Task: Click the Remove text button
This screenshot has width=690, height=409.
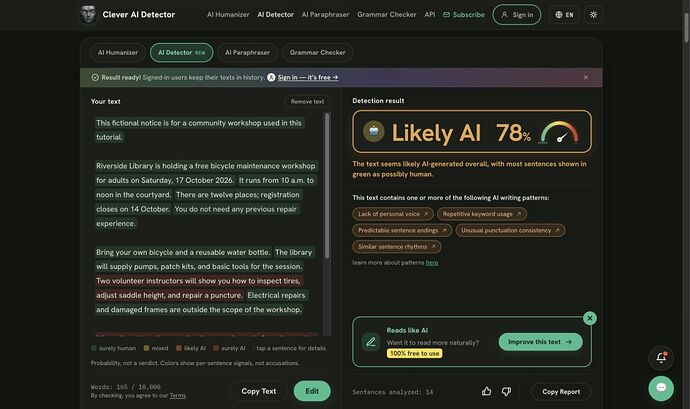Action: [307, 101]
